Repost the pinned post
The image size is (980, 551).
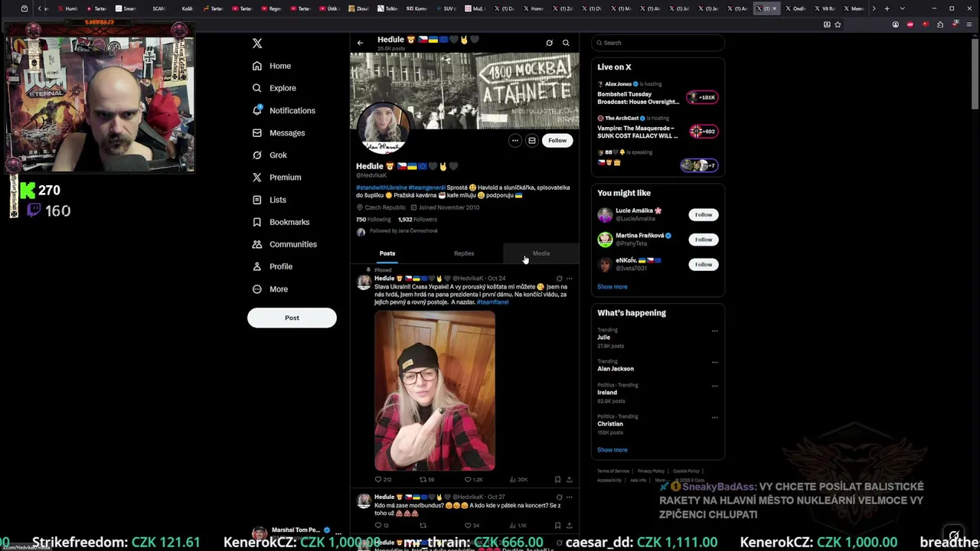tap(423, 480)
